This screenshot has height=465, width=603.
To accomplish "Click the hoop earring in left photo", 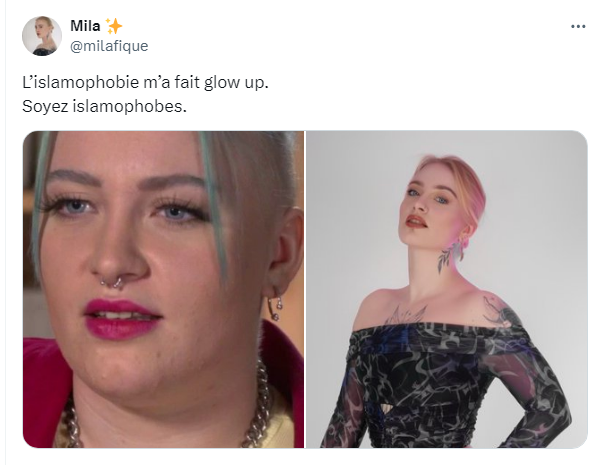I will pos(275,307).
